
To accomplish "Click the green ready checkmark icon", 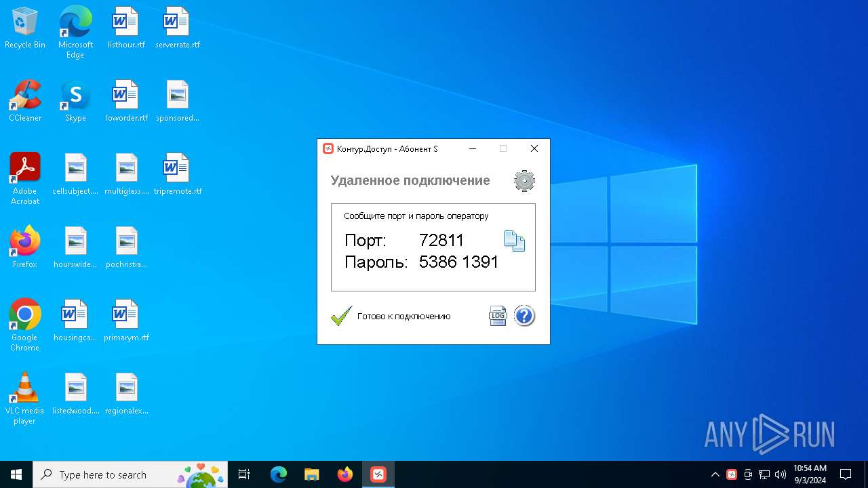I will (x=341, y=316).
